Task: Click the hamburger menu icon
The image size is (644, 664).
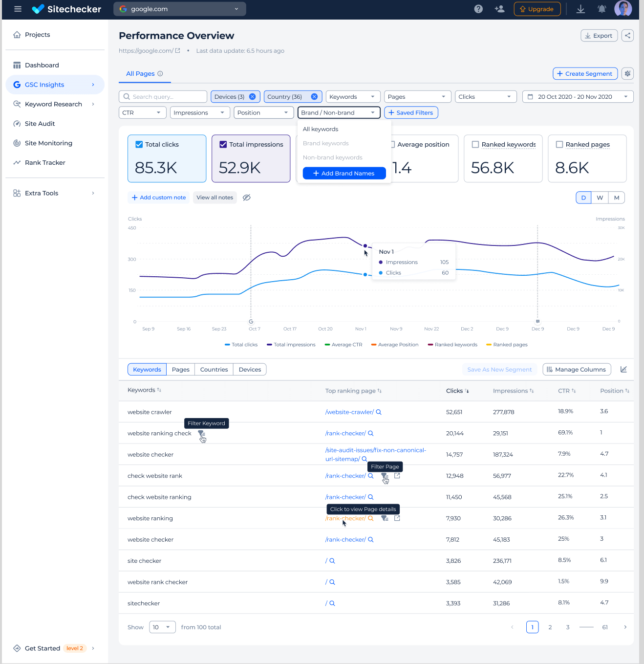Action: click(x=18, y=9)
